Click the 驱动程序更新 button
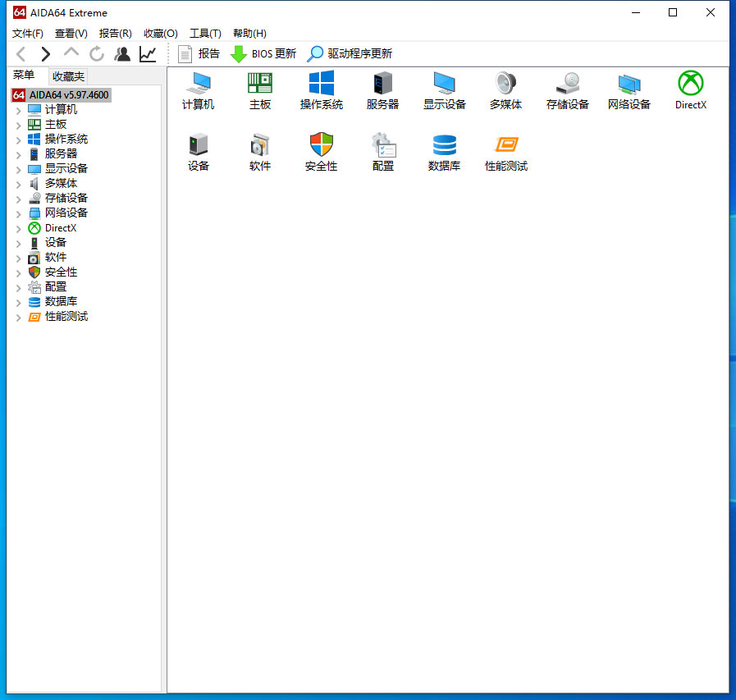The image size is (736, 700). (x=350, y=54)
